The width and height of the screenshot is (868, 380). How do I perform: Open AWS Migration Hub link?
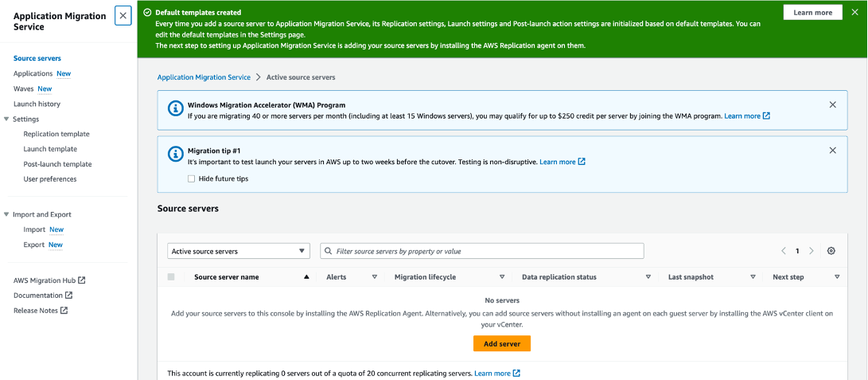point(45,280)
